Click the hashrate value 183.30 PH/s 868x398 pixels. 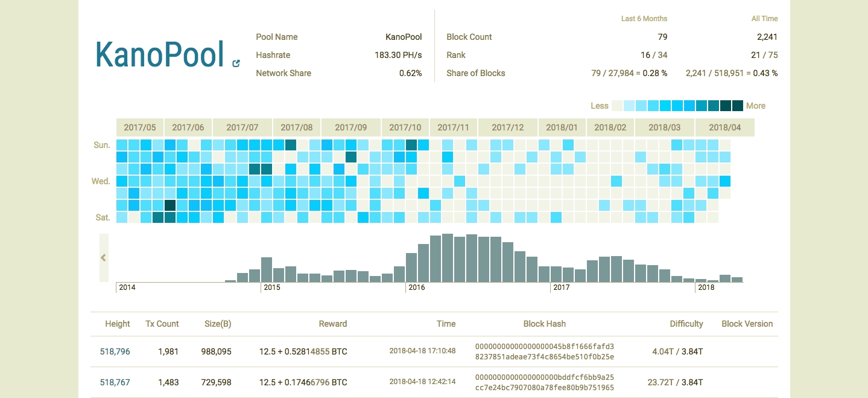tap(398, 55)
